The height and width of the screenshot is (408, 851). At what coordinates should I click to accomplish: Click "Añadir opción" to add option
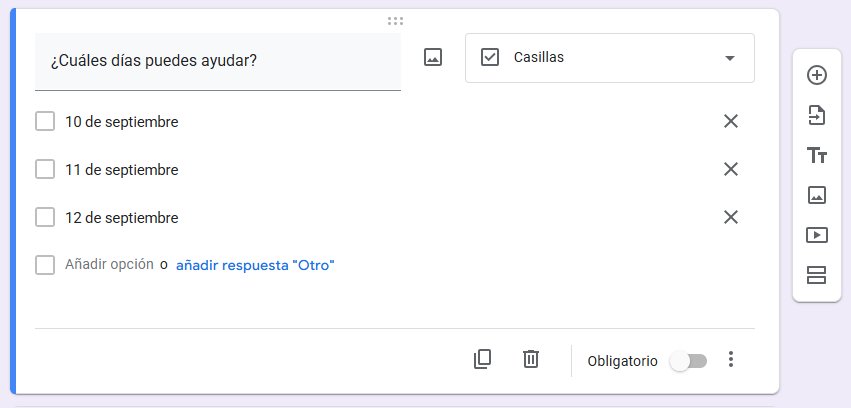coord(109,265)
